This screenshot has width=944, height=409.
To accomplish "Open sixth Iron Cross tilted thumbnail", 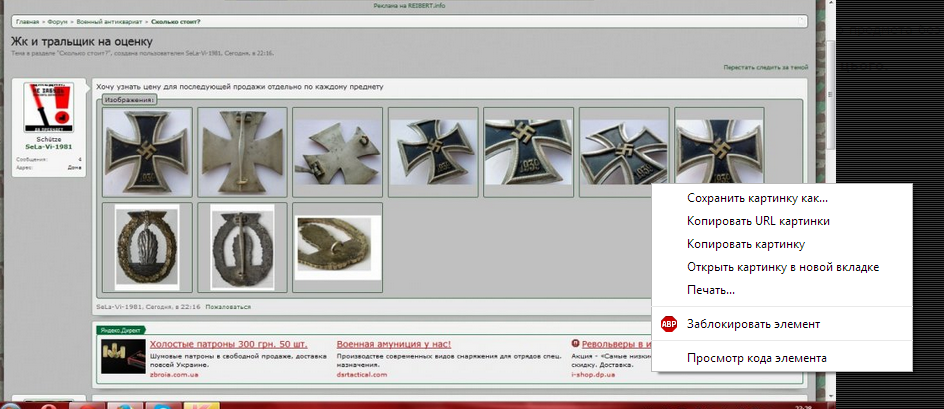I will point(624,152).
